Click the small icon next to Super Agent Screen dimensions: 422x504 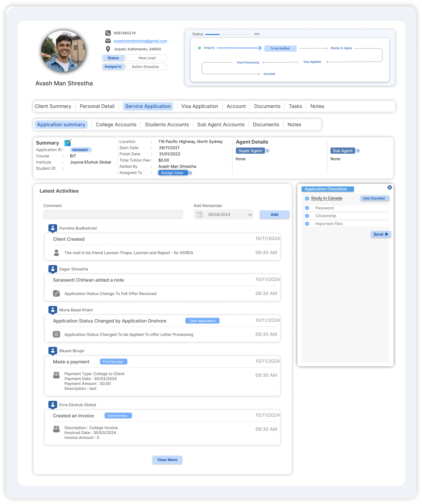(x=267, y=151)
